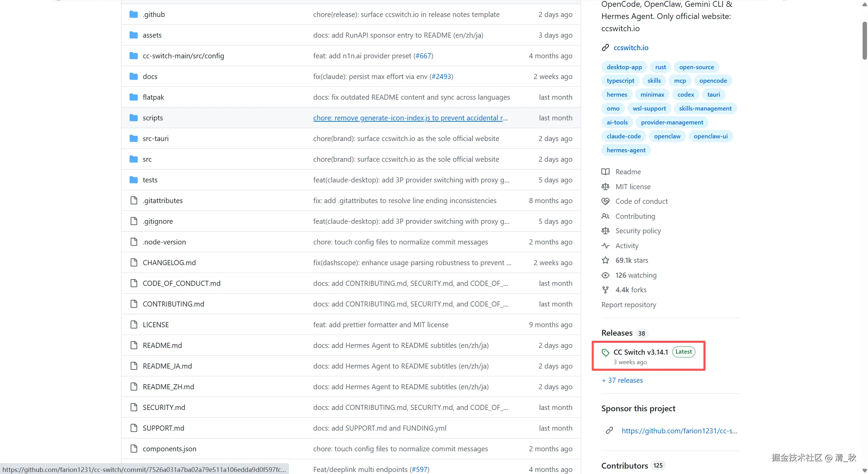The width and height of the screenshot is (868, 474).
Task: Click the scale icon beside MIT license
Action: coord(605,186)
